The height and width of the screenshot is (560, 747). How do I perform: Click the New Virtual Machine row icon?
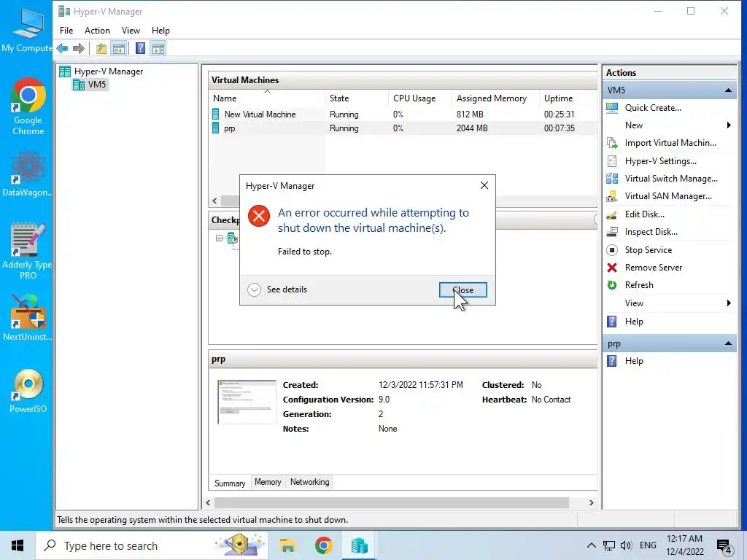click(x=216, y=114)
